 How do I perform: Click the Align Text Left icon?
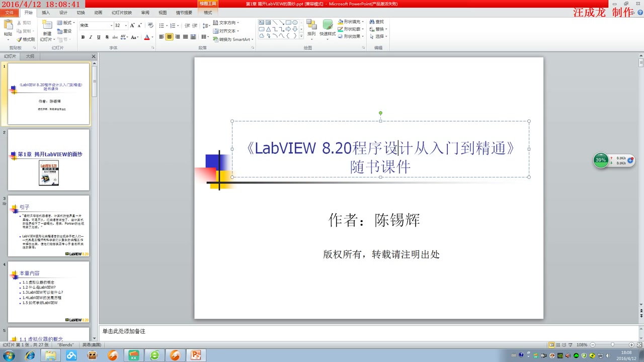[162, 37]
